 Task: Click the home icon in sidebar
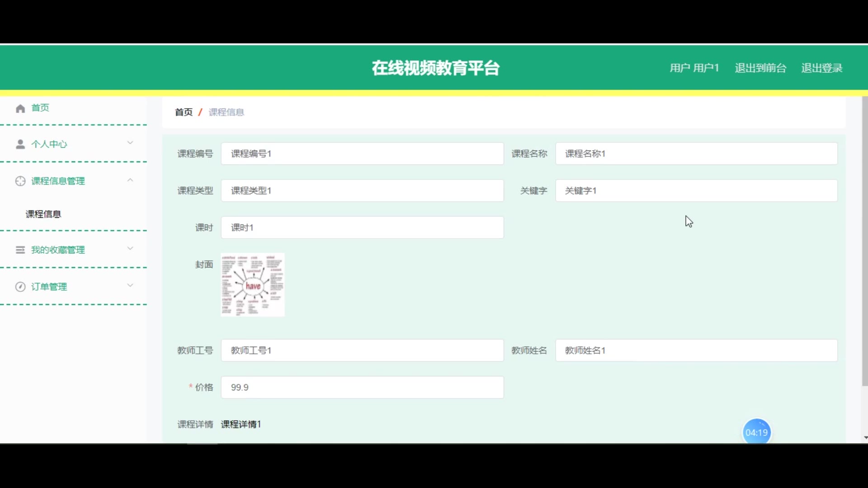tap(20, 108)
